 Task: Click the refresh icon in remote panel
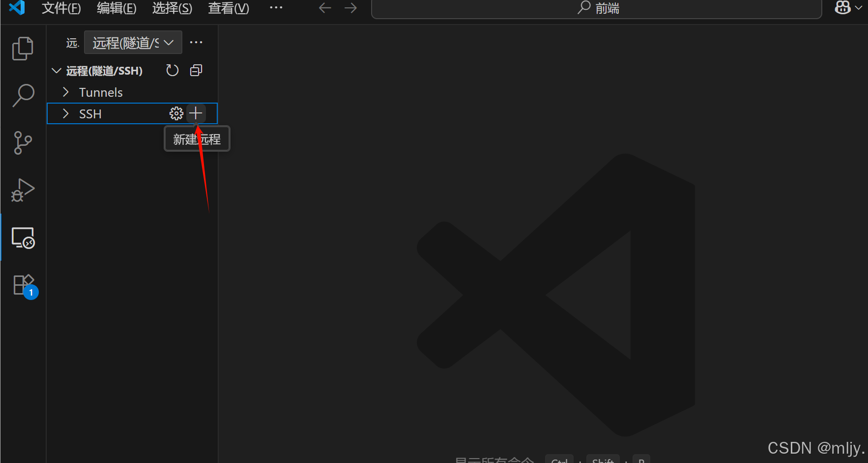[172, 71]
